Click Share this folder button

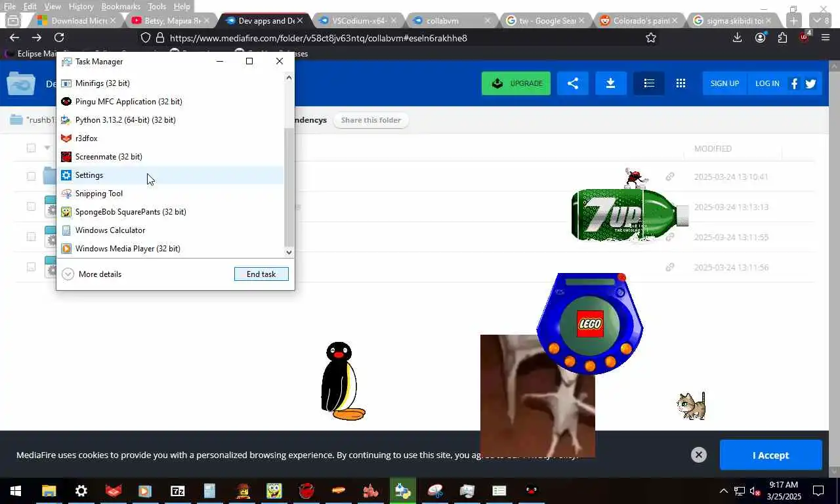pyautogui.click(x=371, y=120)
